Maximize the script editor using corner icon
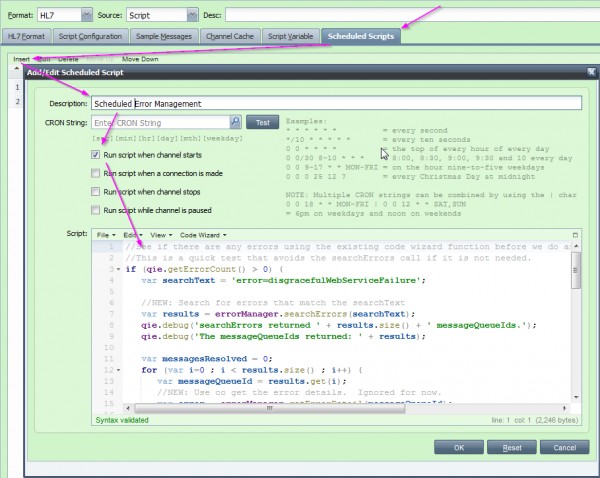 [x=575, y=235]
